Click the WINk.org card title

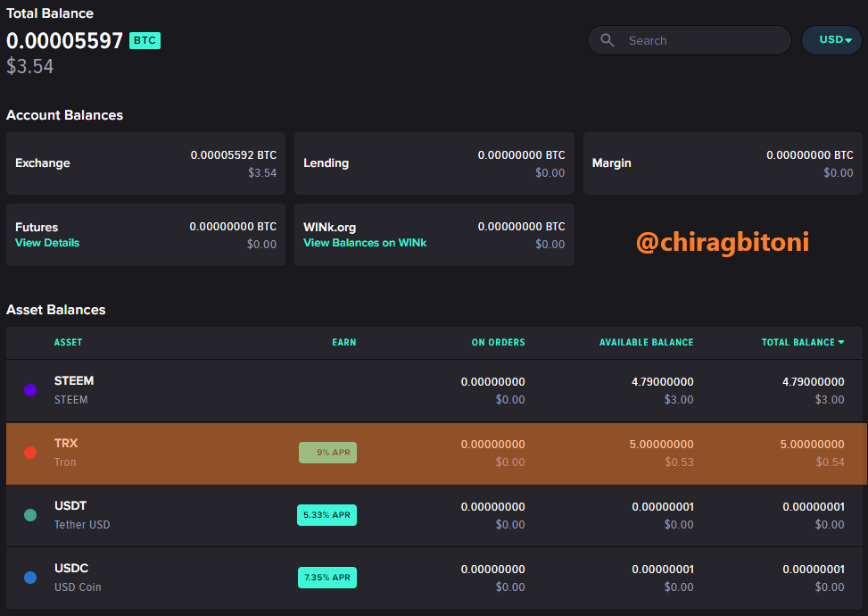(x=329, y=227)
